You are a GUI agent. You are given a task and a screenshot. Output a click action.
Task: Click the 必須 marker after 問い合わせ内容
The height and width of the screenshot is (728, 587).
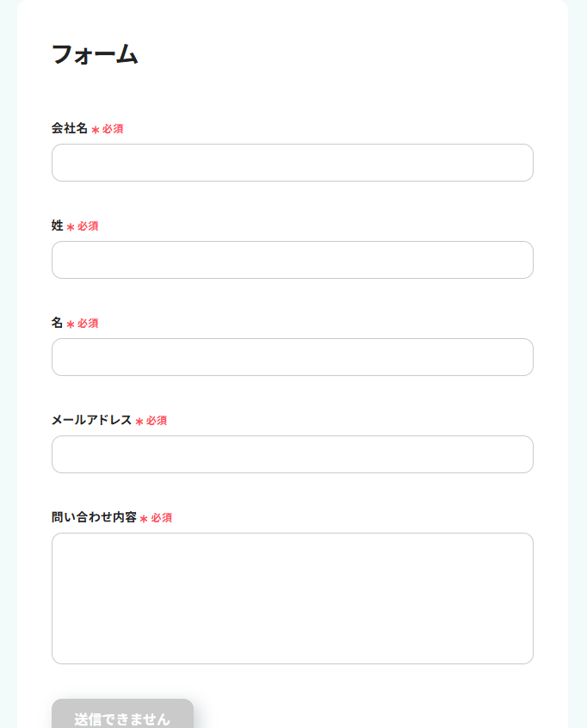[162, 518]
